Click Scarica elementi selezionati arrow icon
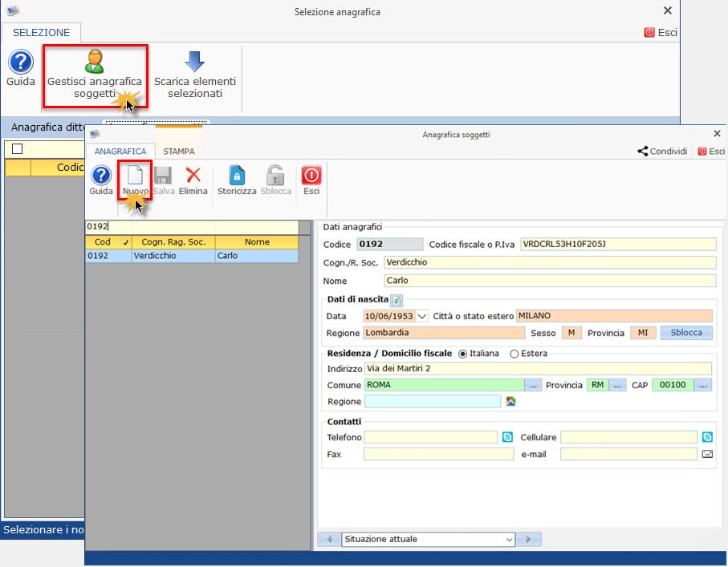The image size is (728, 567). 194,61
